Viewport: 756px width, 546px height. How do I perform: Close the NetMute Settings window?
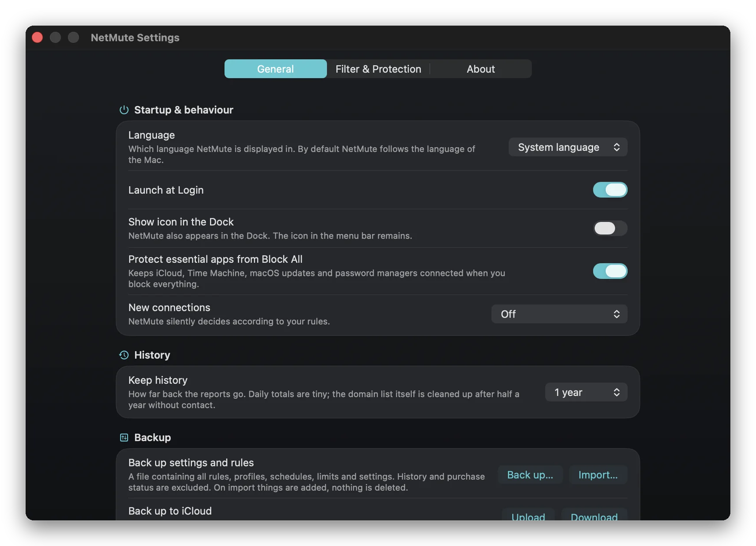(x=38, y=38)
